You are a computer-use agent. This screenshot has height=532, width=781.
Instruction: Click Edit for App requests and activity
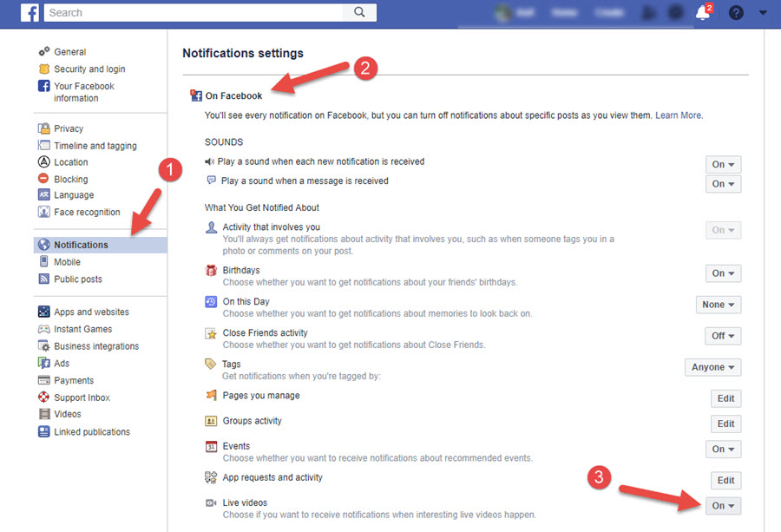click(x=725, y=481)
